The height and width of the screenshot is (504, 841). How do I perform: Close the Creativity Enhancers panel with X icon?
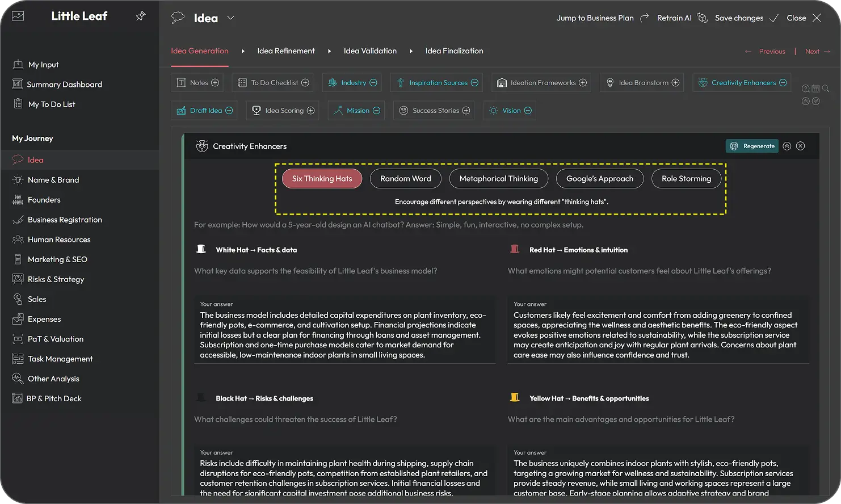coord(800,146)
